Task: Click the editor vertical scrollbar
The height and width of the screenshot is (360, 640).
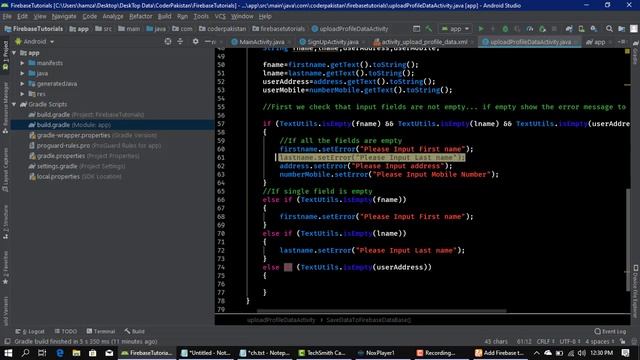Action: [628, 240]
